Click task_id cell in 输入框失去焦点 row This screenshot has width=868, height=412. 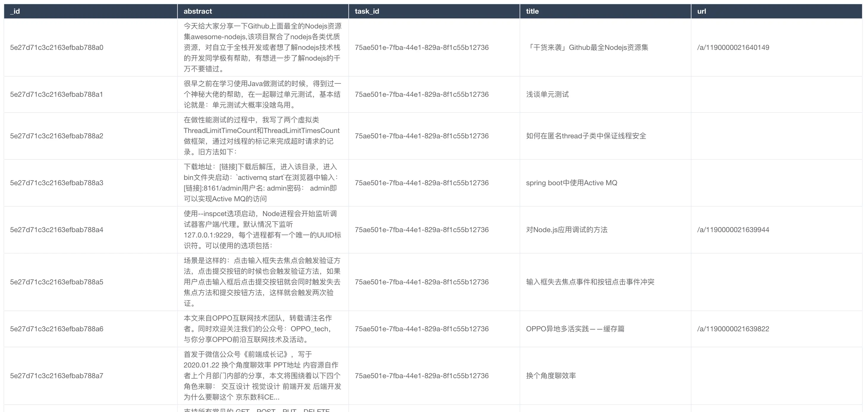point(422,282)
